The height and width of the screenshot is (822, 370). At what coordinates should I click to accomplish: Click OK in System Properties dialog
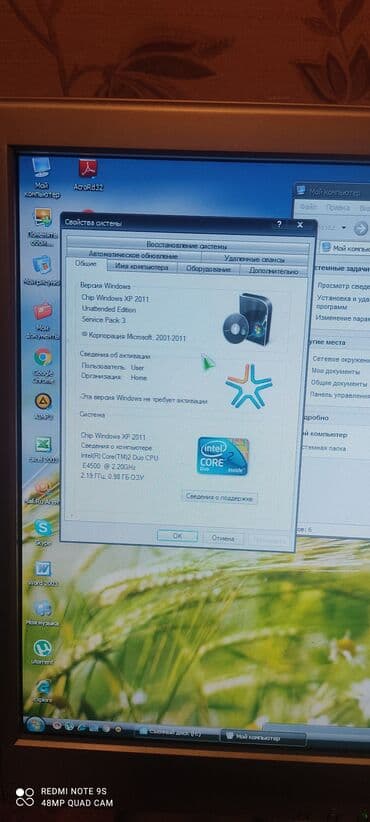click(177, 536)
